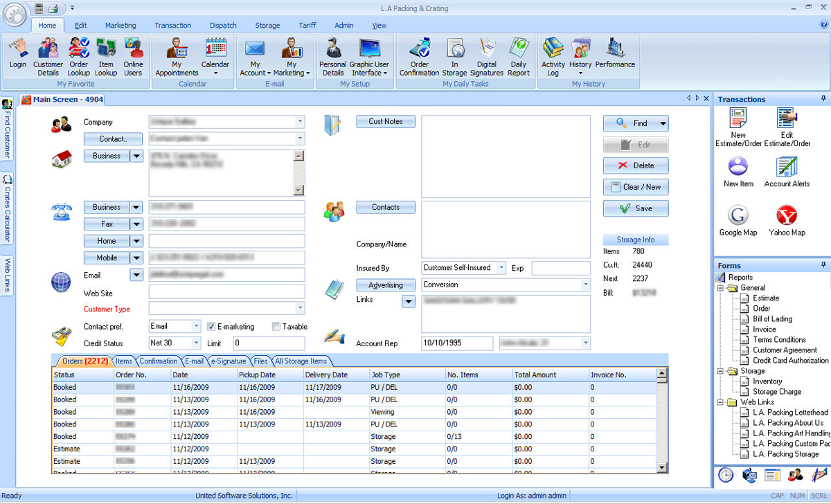This screenshot has width=831, height=504.
Task: Open the Company combo box
Action: click(x=226, y=122)
